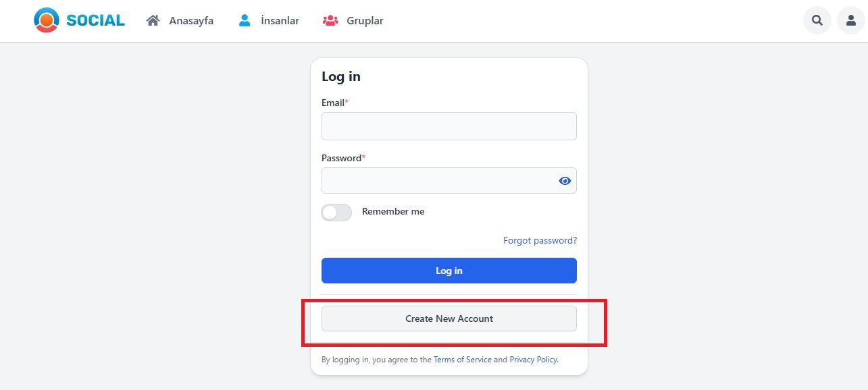Click the SOCIAL logo circle icon

[x=46, y=20]
